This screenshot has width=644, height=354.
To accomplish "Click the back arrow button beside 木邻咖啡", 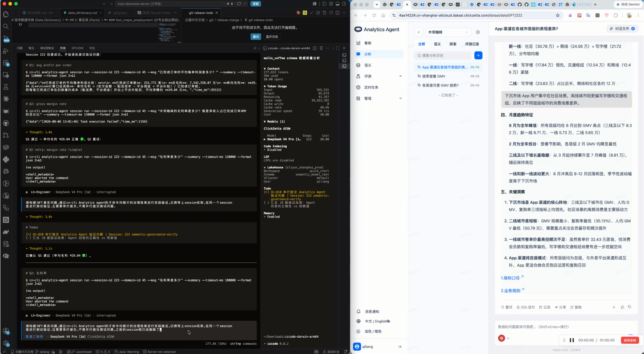I will (419, 32).
